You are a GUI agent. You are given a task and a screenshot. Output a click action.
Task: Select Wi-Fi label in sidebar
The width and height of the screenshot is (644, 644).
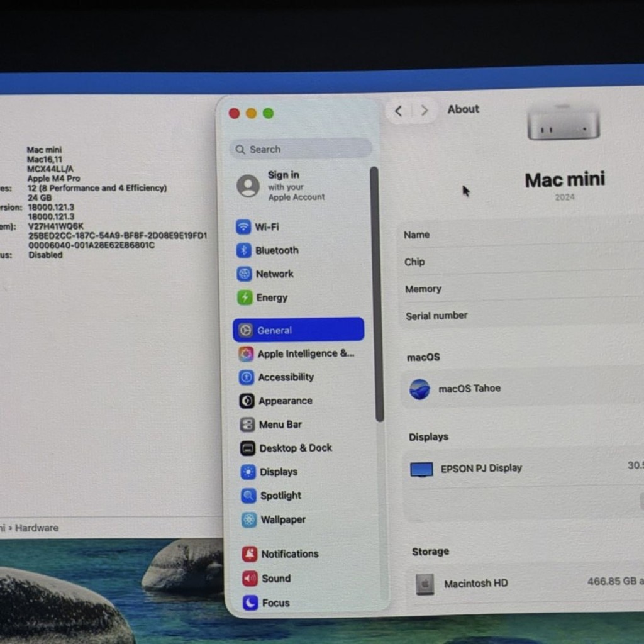coord(267,226)
